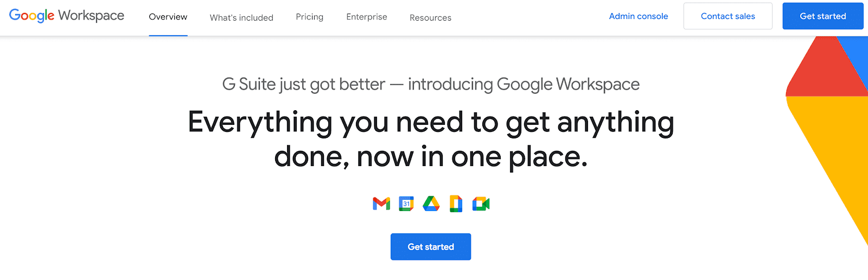The width and height of the screenshot is (868, 280).
Task: Open the Enterprise section
Action: tap(367, 17)
